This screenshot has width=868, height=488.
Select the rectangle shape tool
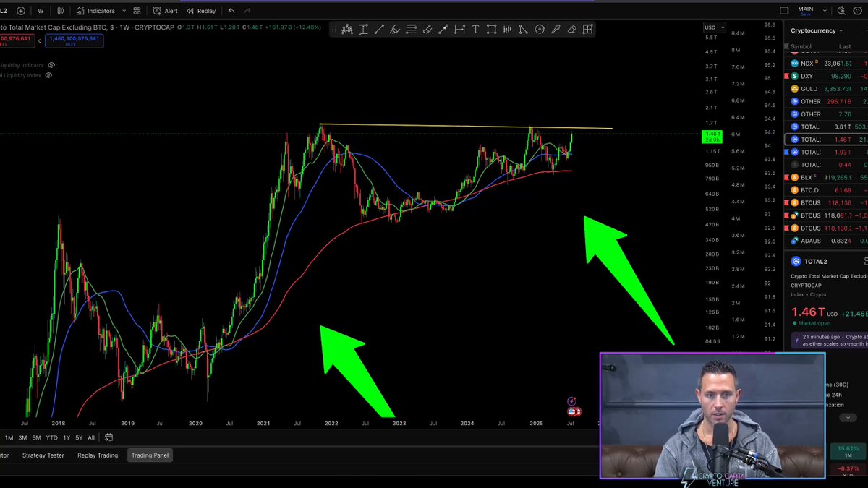(x=491, y=30)
